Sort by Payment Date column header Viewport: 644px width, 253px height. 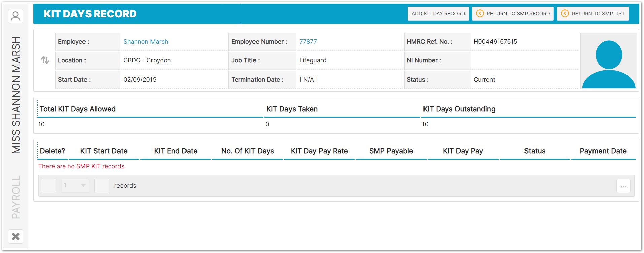603,151
